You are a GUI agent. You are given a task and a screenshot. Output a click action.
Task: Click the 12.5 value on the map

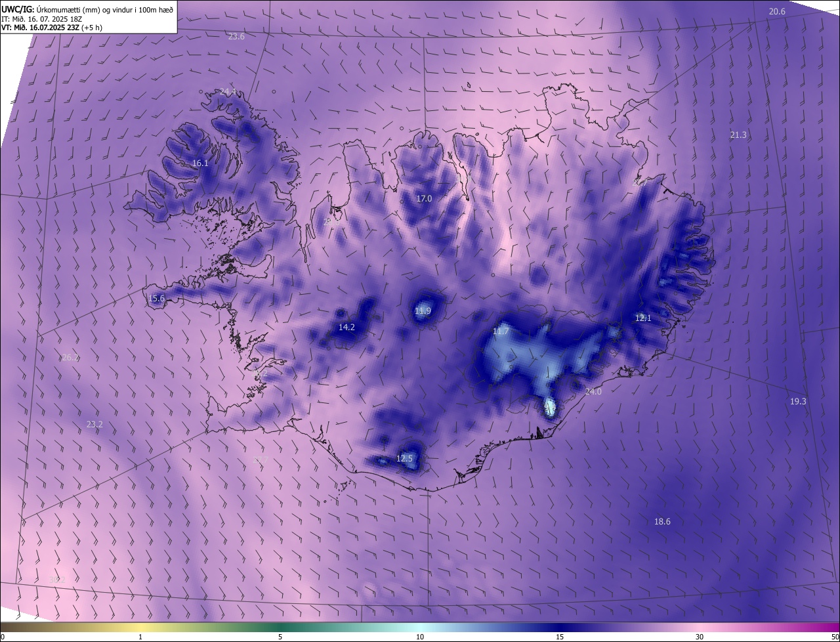click(x=404, y=458)
